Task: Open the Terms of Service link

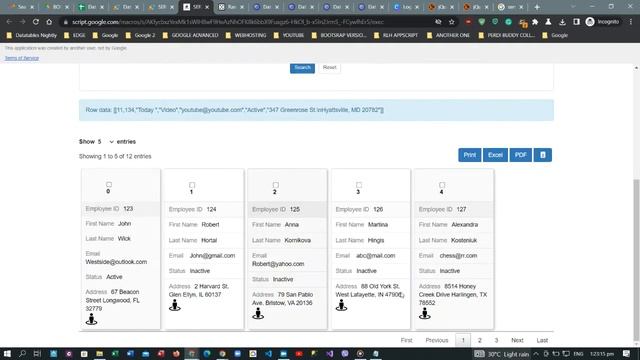Action: pos(22,58)
